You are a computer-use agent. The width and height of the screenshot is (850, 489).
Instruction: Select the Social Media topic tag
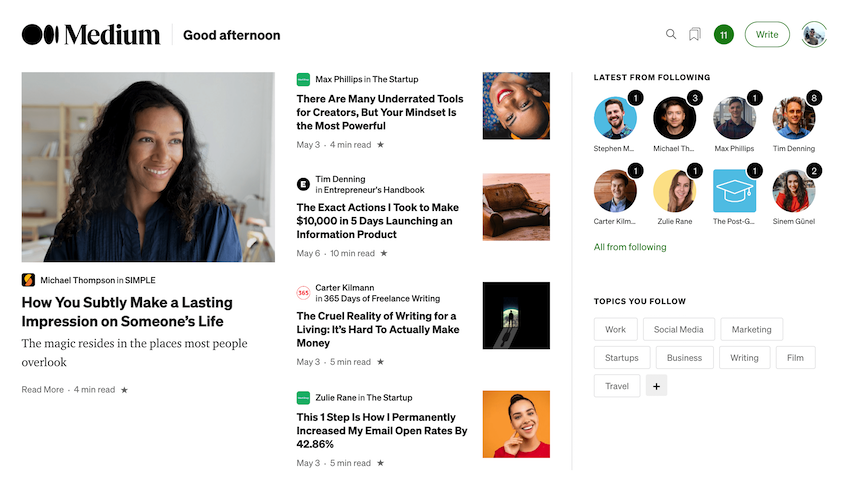(679, 329)
